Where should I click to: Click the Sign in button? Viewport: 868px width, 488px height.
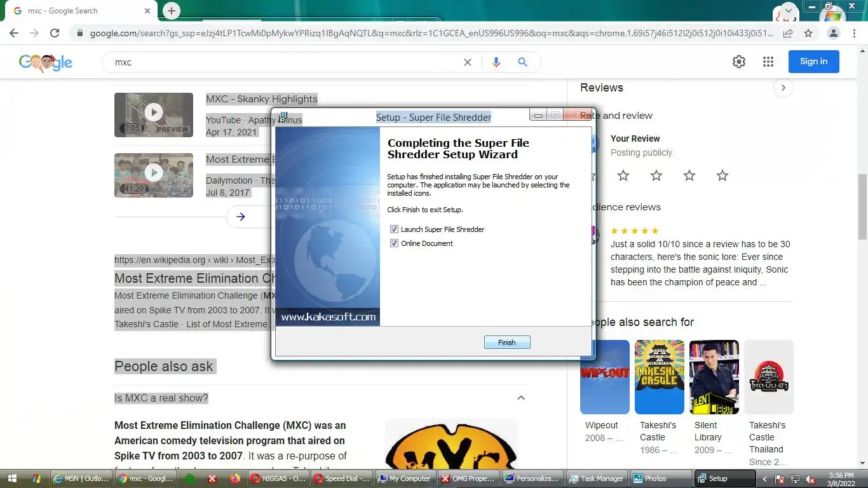(813, 62)
